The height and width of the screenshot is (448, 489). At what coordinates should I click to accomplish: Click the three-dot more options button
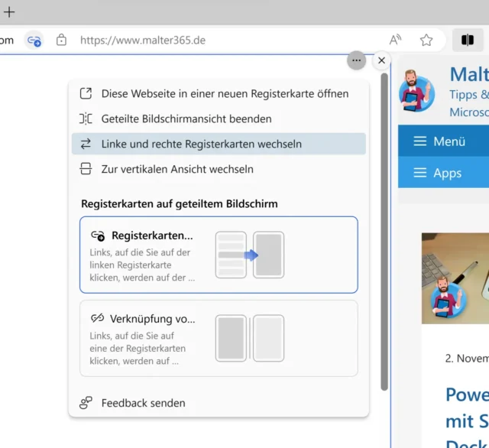click(356, 60)
